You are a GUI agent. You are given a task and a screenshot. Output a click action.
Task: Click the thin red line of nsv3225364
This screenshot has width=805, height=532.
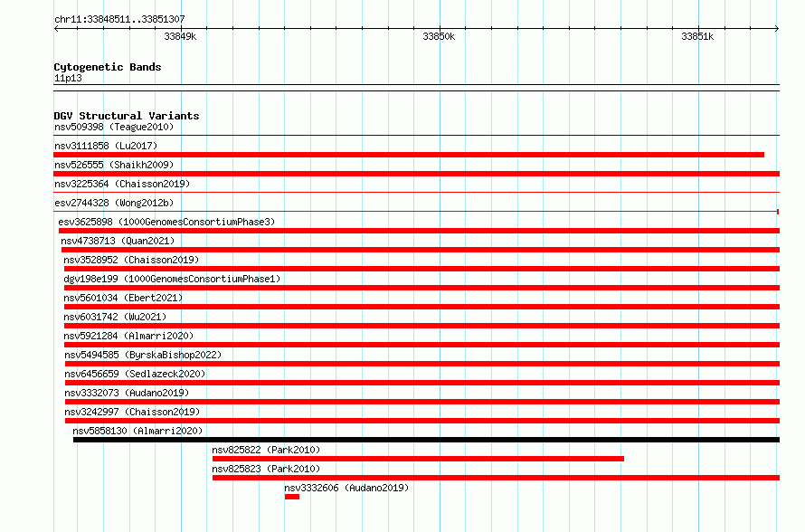click(x=416, y=192)
